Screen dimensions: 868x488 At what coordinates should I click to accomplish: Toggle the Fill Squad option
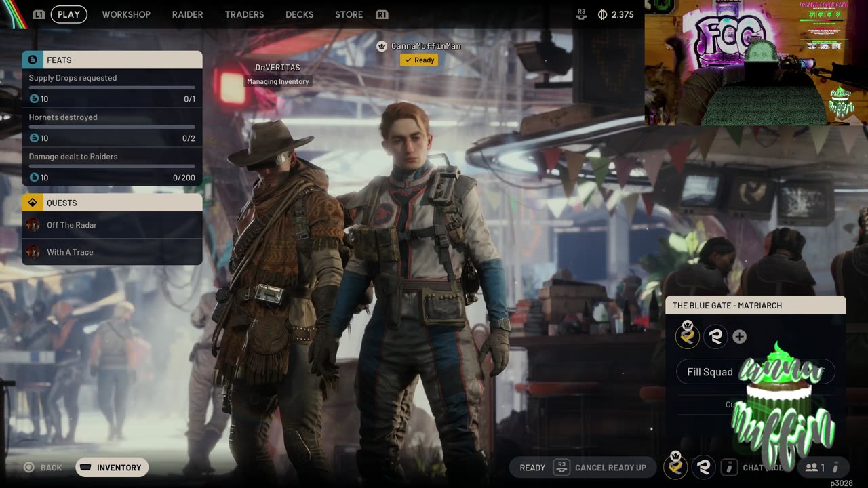[755, 371]
